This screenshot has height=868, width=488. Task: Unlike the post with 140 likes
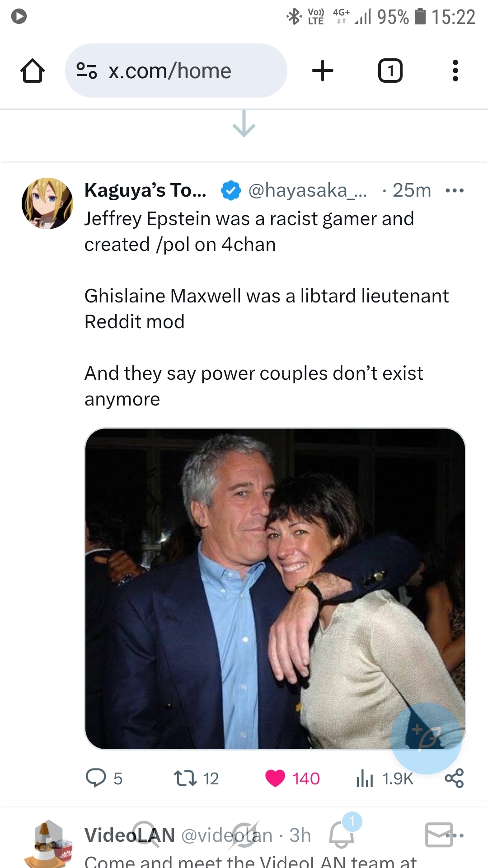point(276,778)
